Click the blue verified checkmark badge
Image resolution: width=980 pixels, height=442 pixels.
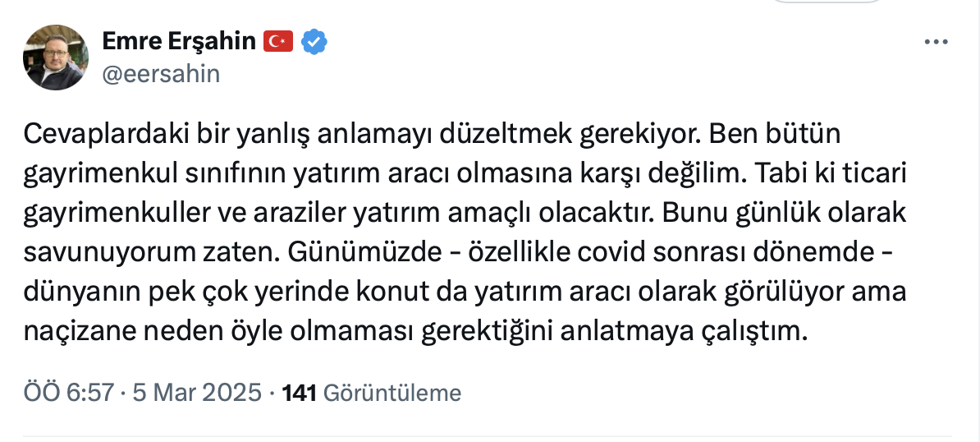coord(314,41)
